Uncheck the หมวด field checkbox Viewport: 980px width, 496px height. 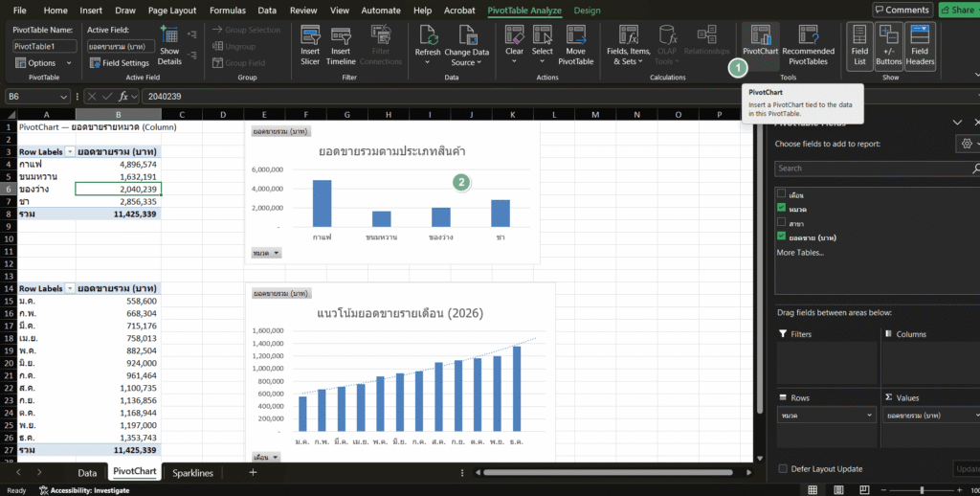tap(781, 208)
